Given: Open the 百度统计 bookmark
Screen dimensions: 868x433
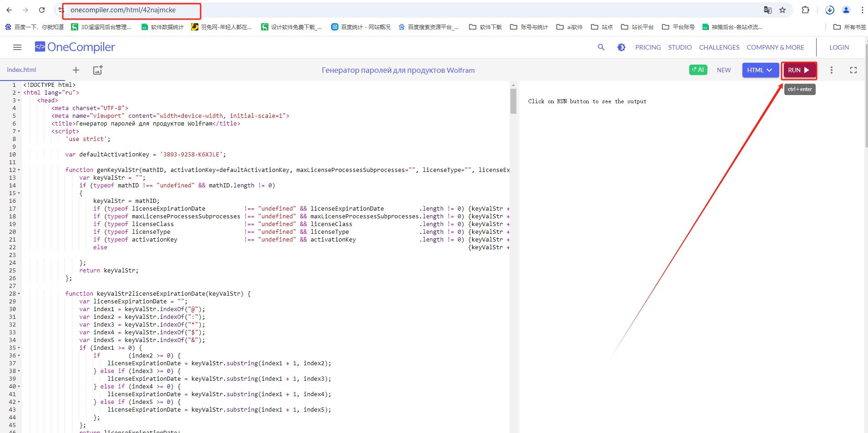Looking at the screenshot, I should [361, 27].
